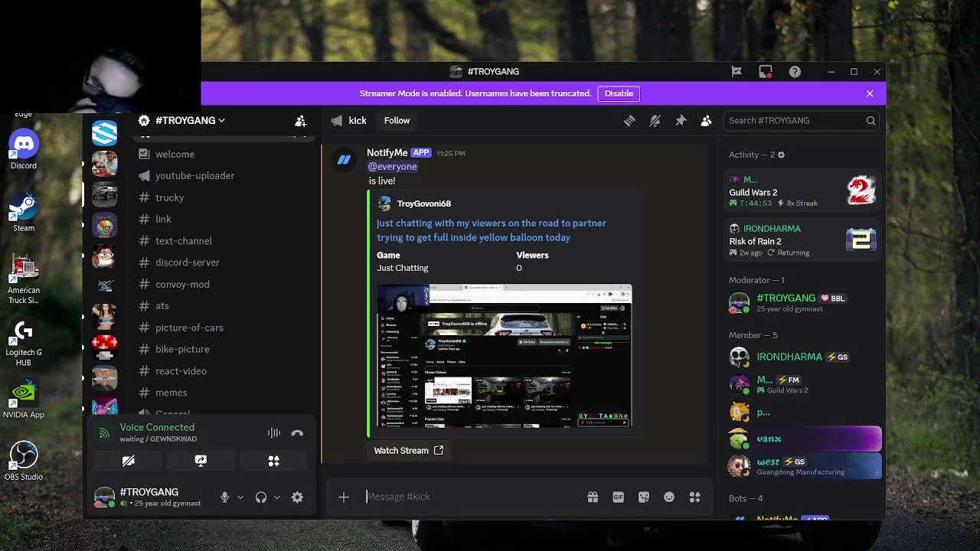The width and height of the screenshot is (980, 551).
Task: Select the react-video channel
Action: (x=223, y=371)
